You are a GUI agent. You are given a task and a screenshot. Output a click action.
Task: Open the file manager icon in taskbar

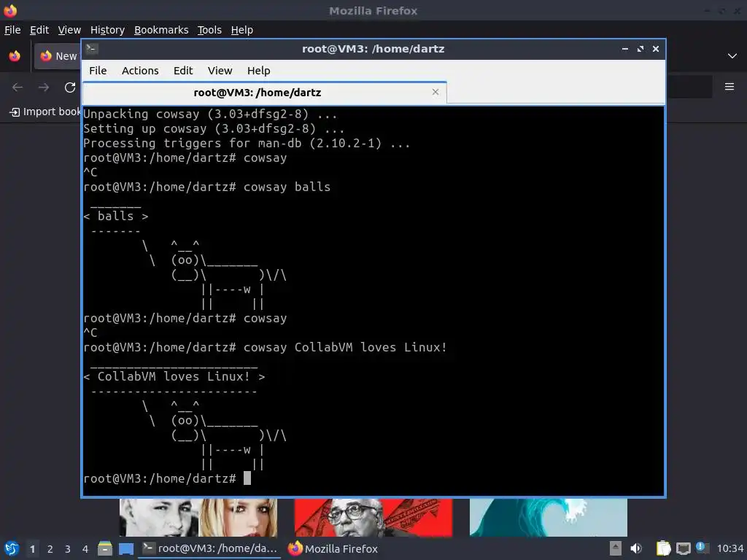coord(105,548)
